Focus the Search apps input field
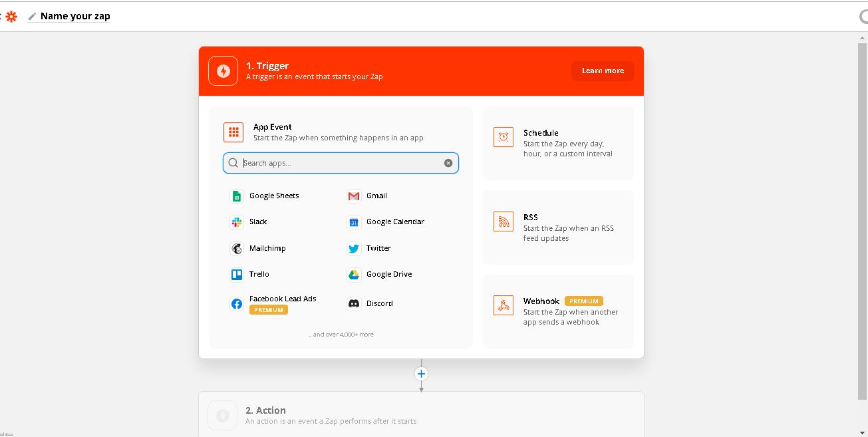 point(341,163)
